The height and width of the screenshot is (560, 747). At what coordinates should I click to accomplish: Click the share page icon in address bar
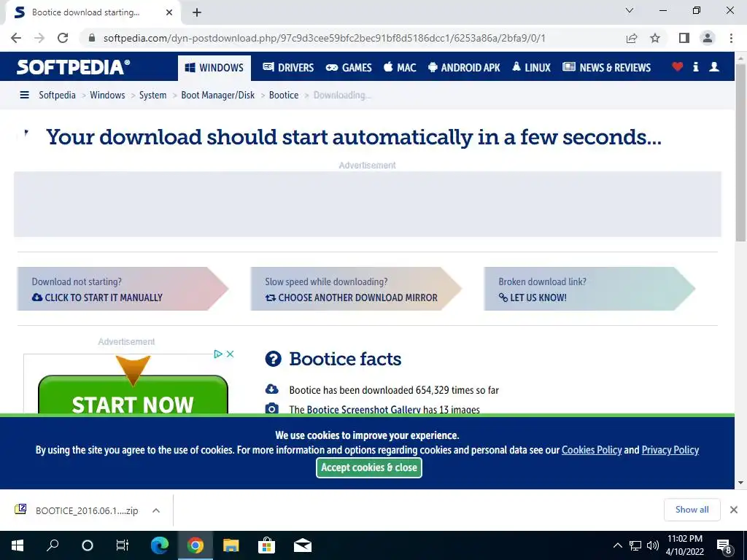(632, 38)
